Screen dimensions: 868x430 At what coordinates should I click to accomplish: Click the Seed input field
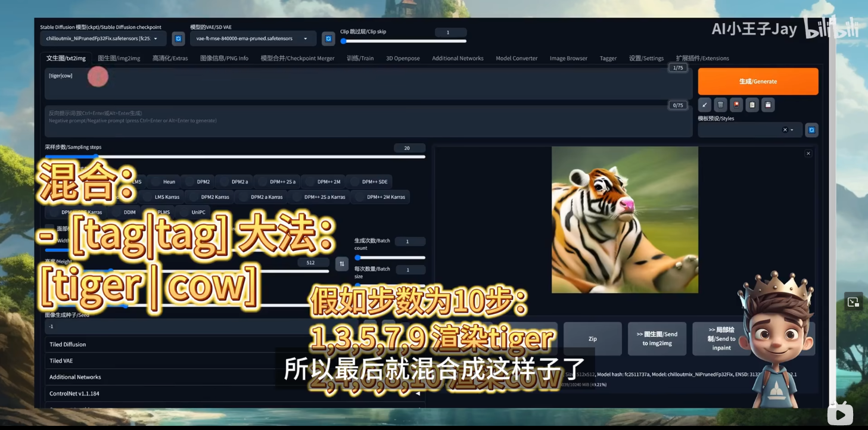coord(203,326)
